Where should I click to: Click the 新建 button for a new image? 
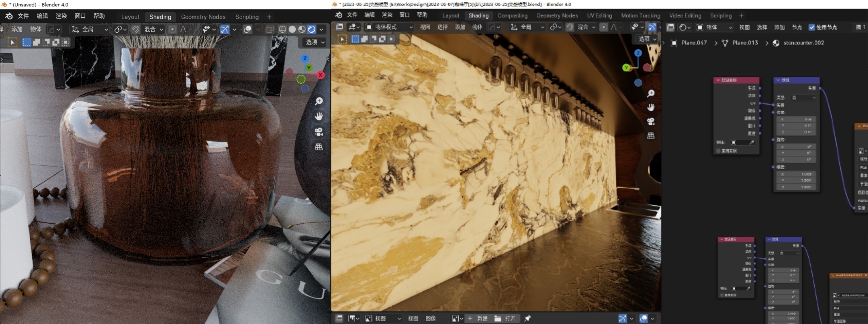click(x=478, y=318)
